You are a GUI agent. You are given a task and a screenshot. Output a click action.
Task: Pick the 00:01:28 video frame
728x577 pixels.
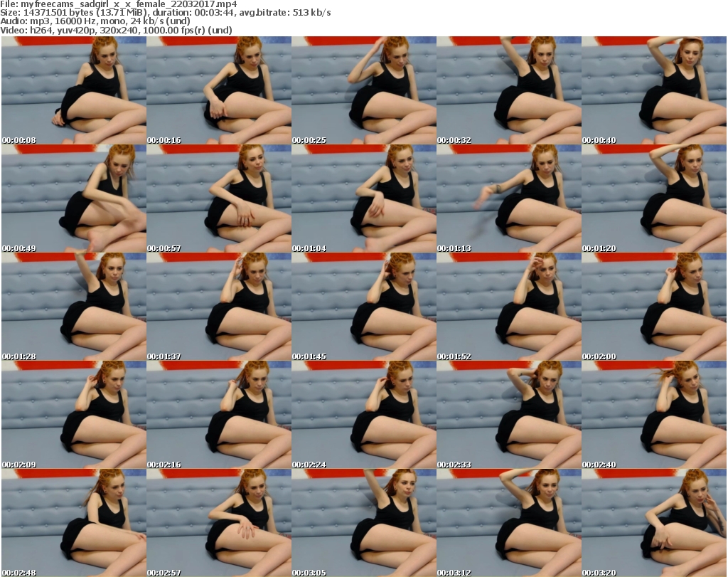click(74, 307)
